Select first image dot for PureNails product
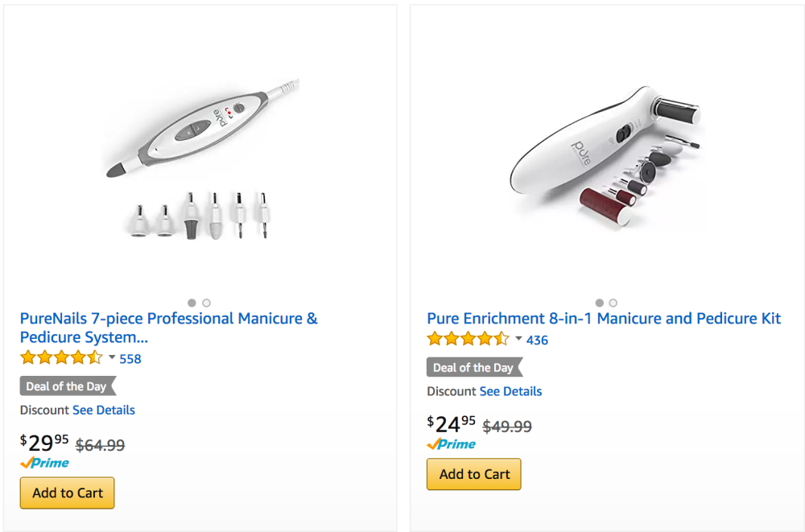 coord(192,303)
